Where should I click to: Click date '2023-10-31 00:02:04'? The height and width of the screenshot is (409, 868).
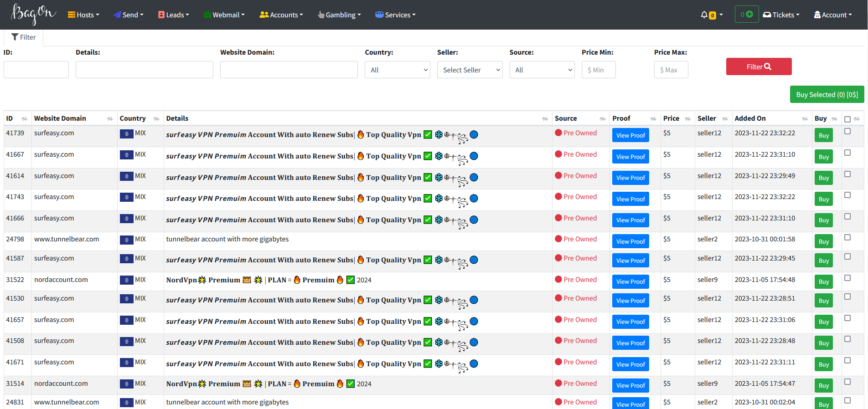click(x=765, y=402)
